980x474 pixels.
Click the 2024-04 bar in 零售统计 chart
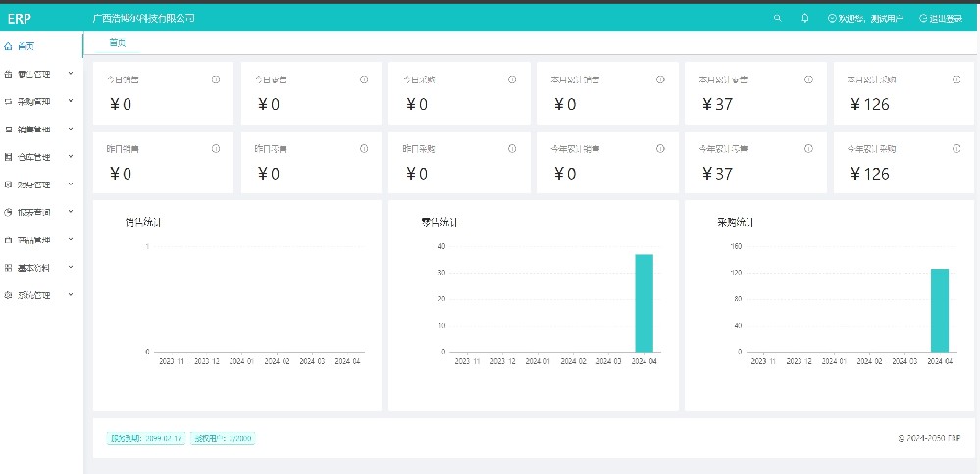(644, 303)
